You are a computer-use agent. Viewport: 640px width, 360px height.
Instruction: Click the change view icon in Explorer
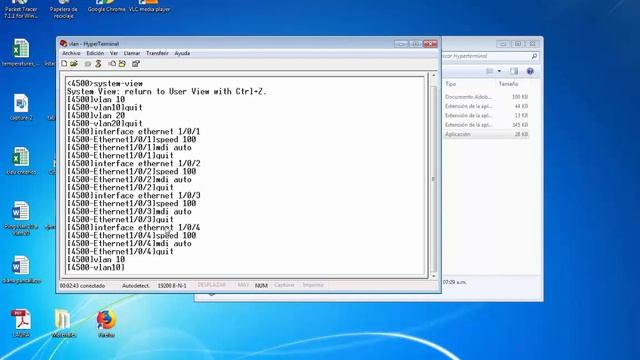[x=489, y=71]
